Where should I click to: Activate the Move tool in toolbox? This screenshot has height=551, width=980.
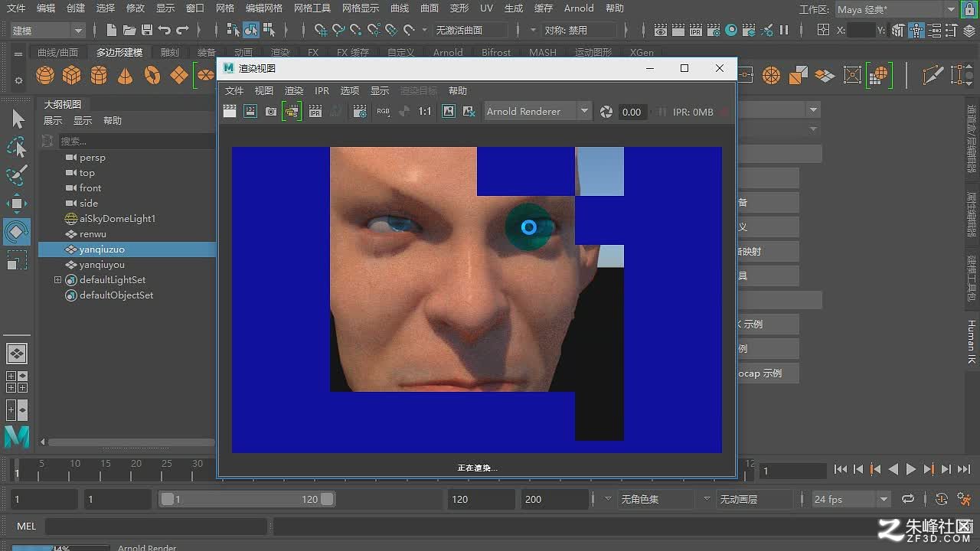[x=17, y=204]
